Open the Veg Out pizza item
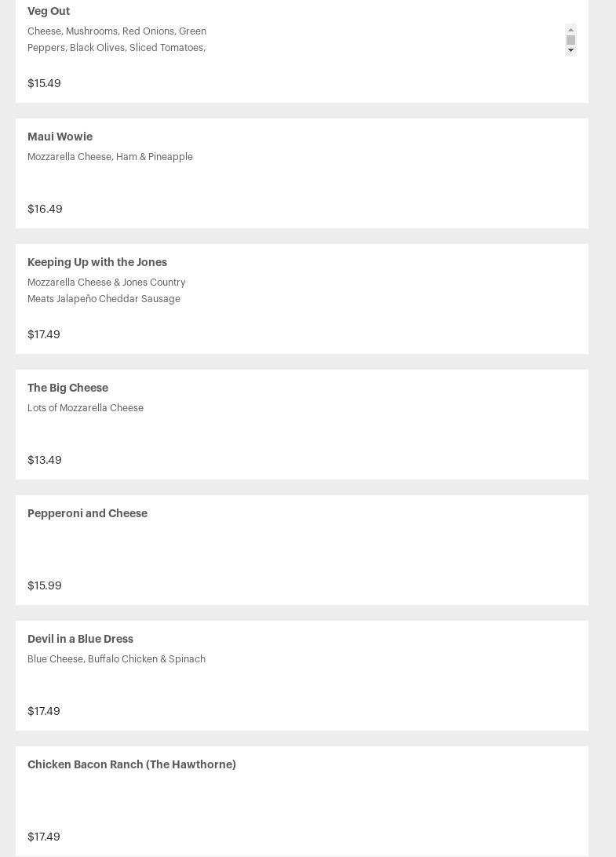This screenshot has height=857, width=616. tap(49, 11)
